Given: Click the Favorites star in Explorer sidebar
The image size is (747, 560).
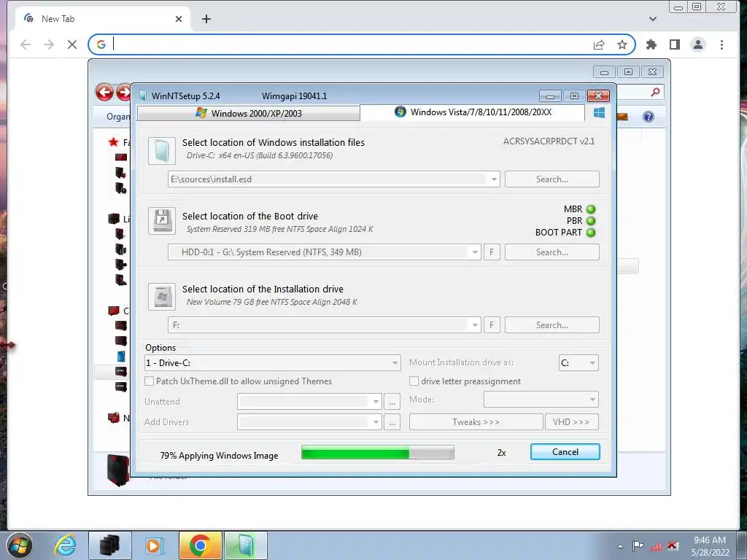Looking at the screenshot, I should point(113,142).
